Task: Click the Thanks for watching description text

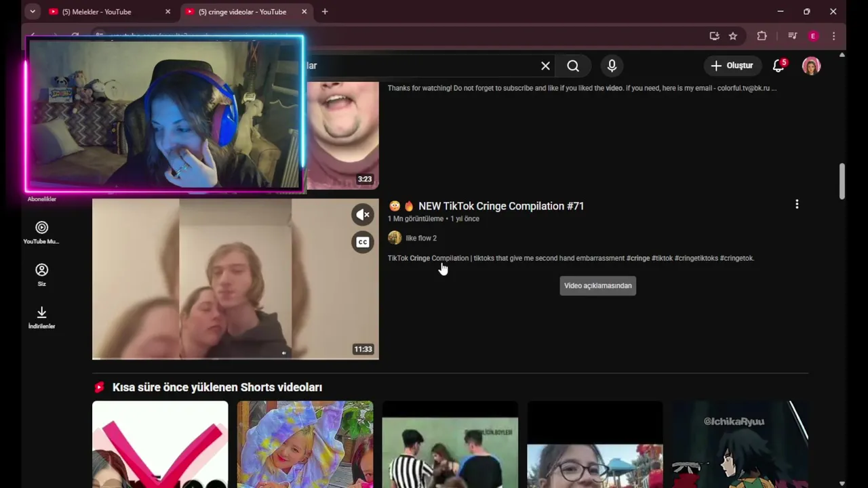Action: 582,88
